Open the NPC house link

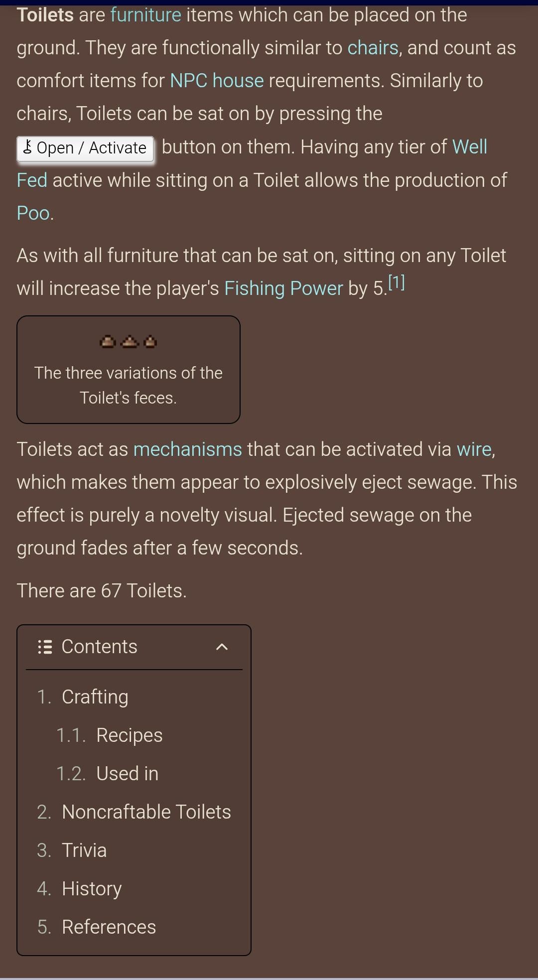click(217, 81)
